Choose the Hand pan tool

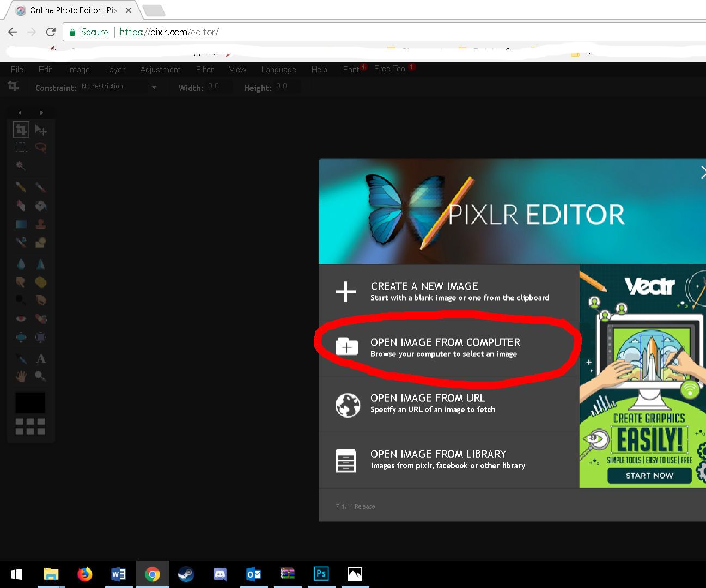(x=21, y=376)
